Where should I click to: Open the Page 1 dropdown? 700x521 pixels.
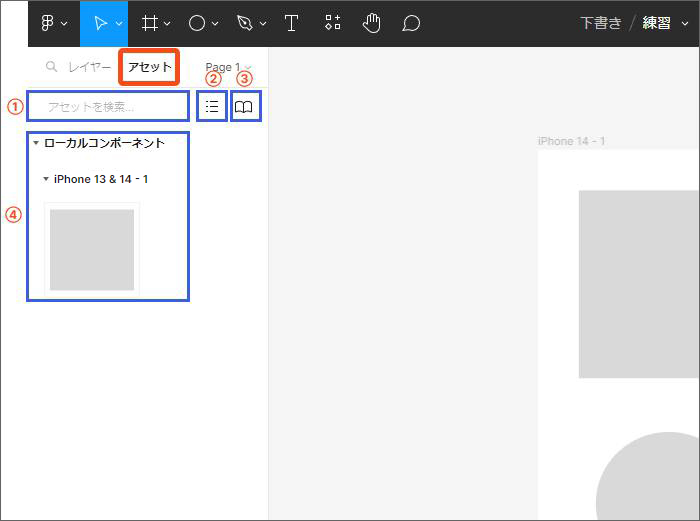tap(228, 67)
